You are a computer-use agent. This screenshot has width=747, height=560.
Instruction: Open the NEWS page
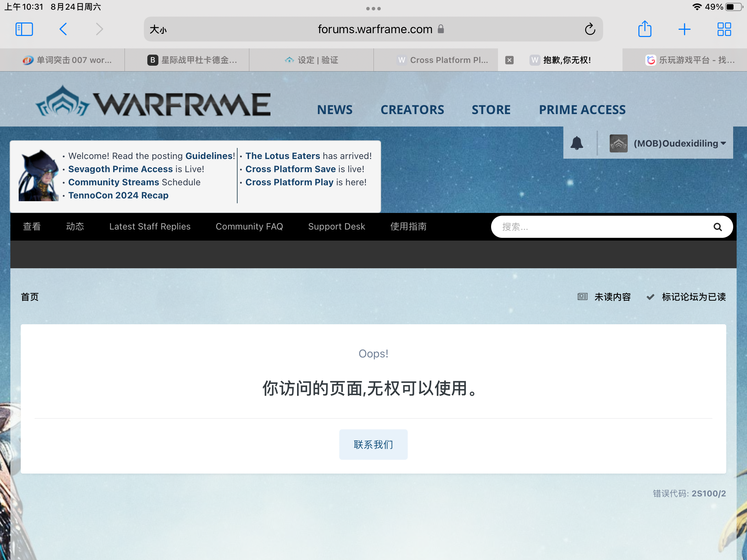[x=335, y=110]
